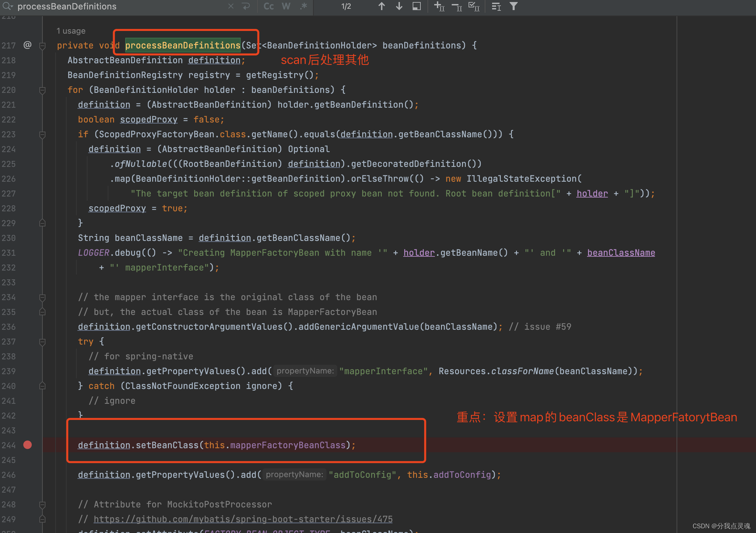Open search results in Find window
The height and width of the screenshot is (533, 756).
[x=417, y=6]
